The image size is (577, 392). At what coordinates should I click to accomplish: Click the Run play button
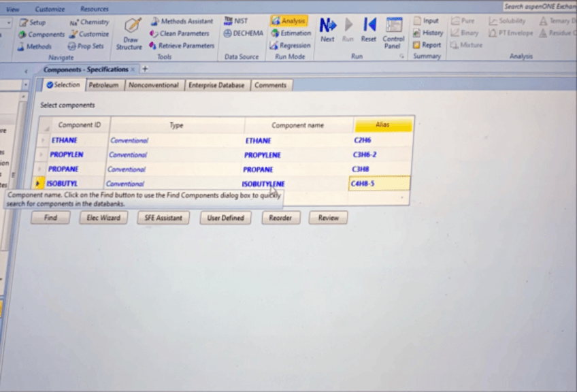point(348,30)
